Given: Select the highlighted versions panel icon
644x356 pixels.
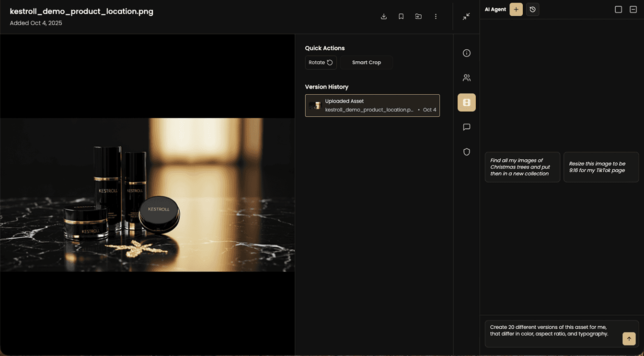Looking at the screenshot, I should [x=467, y=102].
